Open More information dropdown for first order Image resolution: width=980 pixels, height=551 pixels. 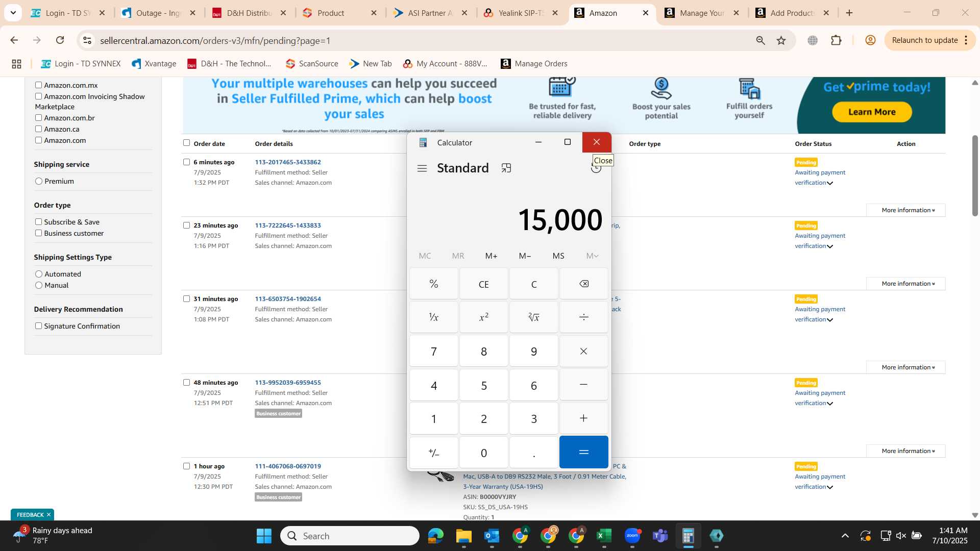[906, 210]
